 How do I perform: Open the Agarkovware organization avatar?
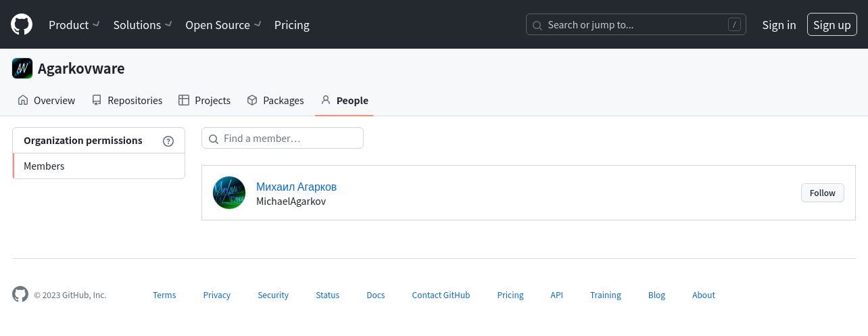22,68
